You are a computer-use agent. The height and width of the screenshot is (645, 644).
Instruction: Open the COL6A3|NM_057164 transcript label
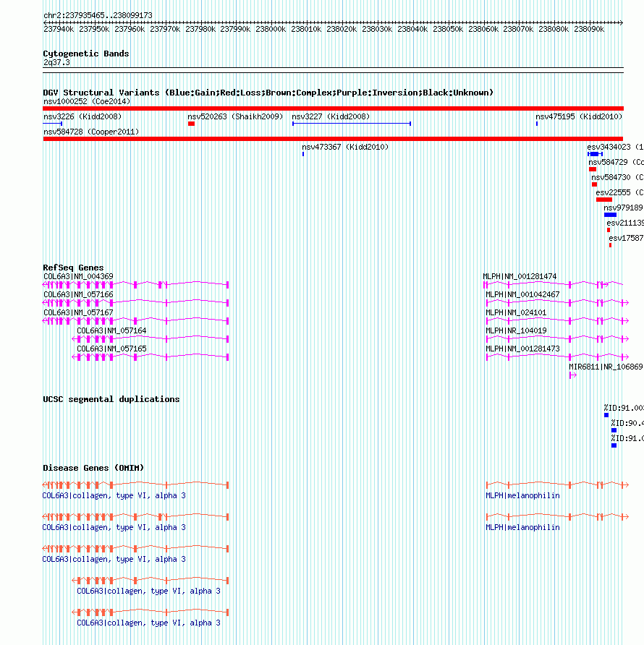click(x=111, y=331)
